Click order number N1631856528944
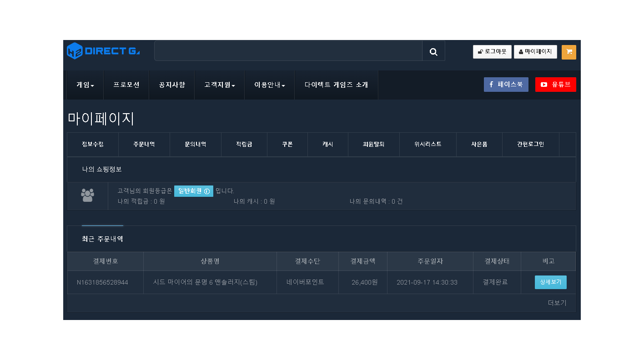644x360 pixels. pos(102,282)
